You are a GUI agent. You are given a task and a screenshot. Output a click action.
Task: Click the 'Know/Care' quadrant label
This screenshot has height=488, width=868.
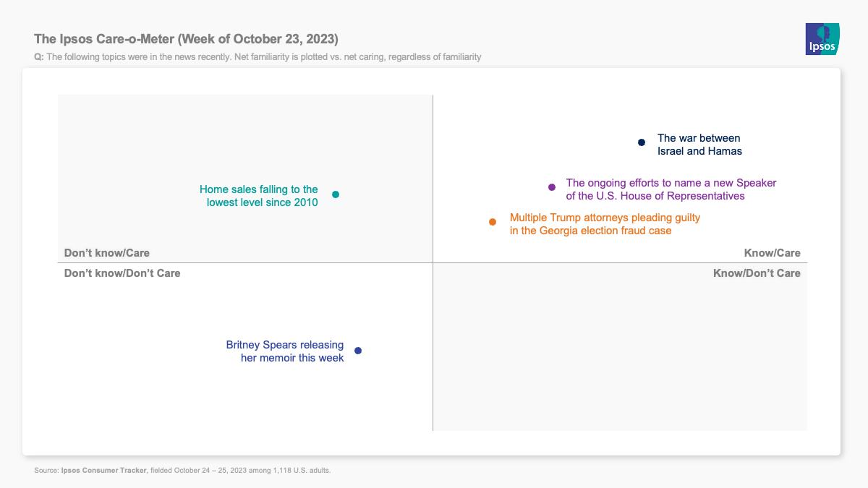coord(773,253)
